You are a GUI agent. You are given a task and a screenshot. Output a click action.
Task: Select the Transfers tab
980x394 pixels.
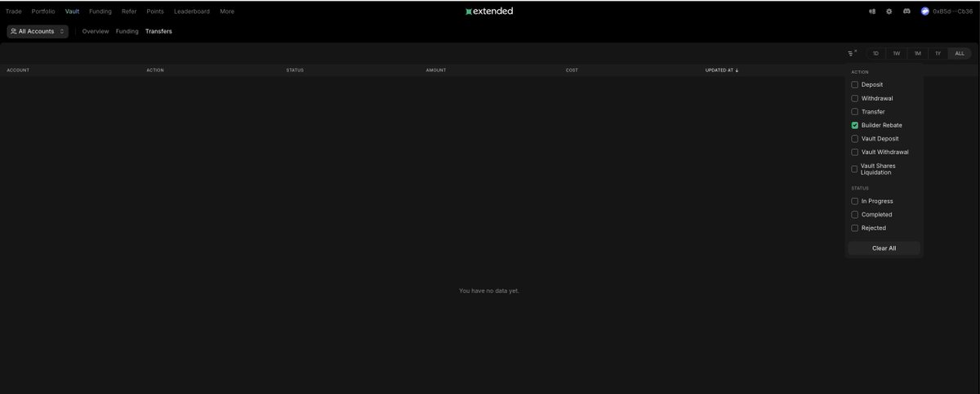coord(158,31)
